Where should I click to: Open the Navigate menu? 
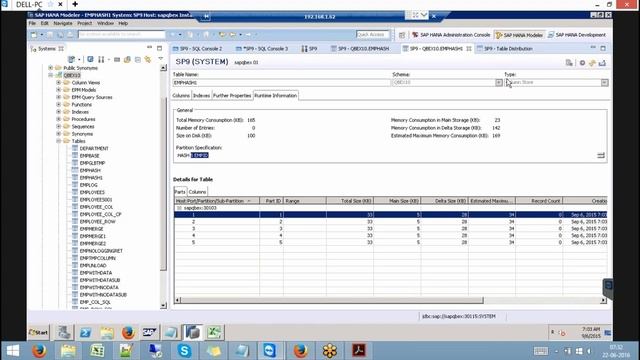click(x=63, y=23)
